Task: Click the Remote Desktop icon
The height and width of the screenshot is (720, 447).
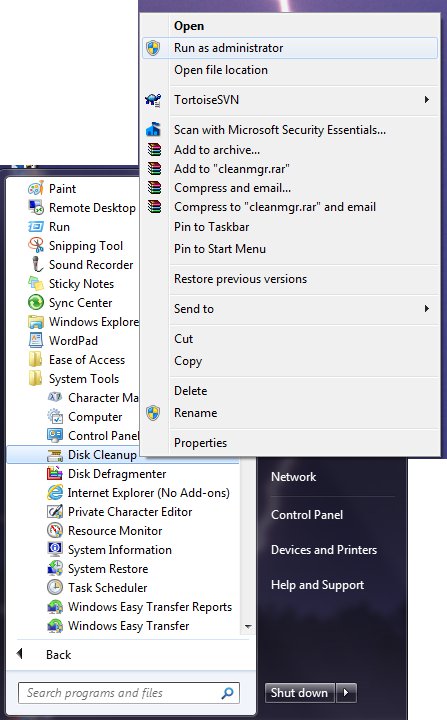Action: coord(35,208)
